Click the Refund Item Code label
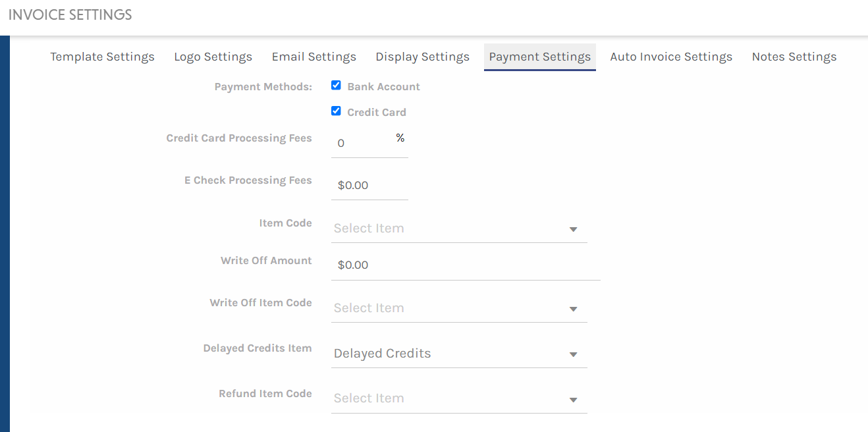The width and height of the screenshot is (868, 432). (x=265, y=394)
